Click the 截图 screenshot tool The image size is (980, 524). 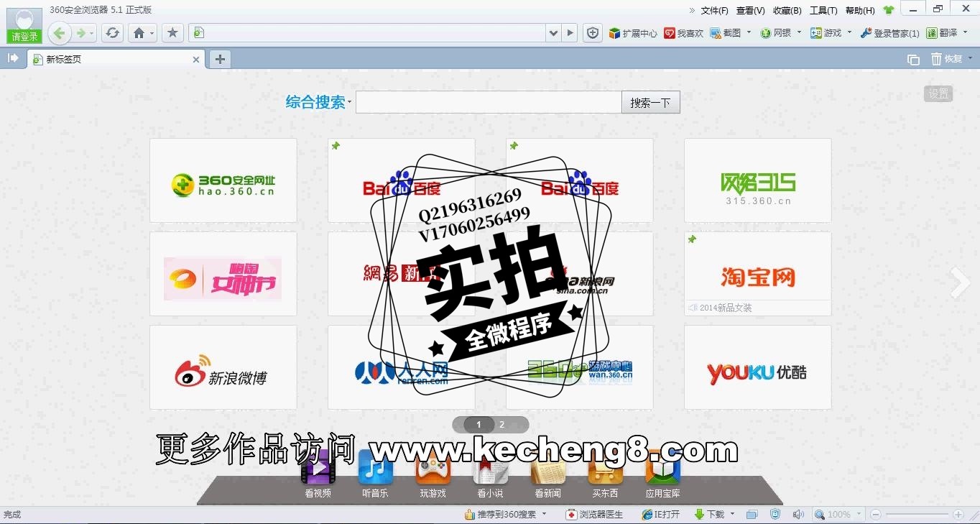coord(726,33)
